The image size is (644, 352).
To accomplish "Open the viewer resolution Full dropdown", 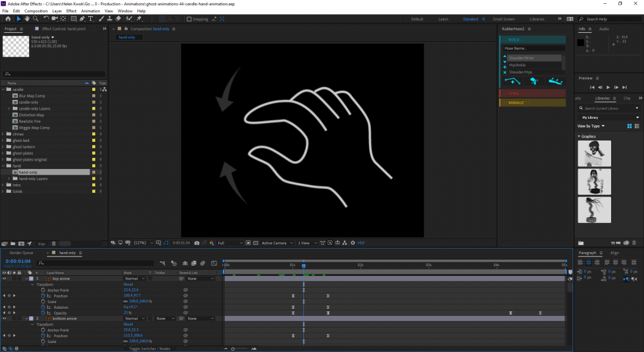I will point(230,243).
